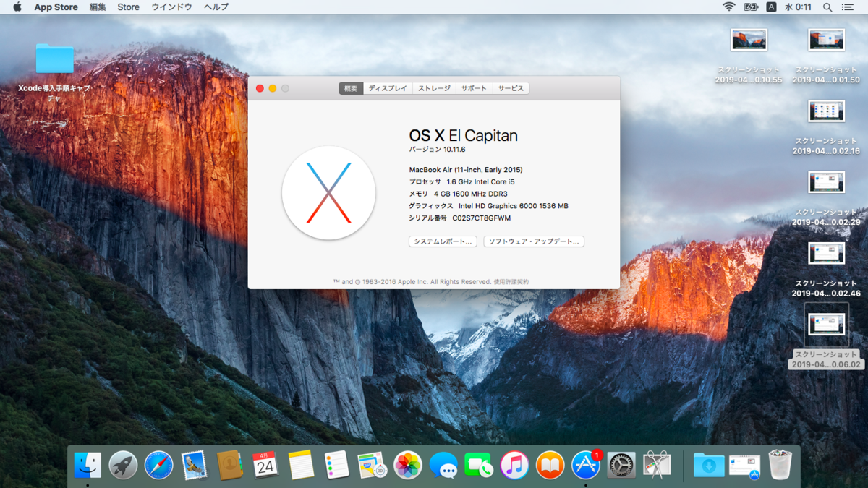Click the 1.6 GHz Intel Core i5 text
This screenshot has height=488, width=868.
pos(480,182)
